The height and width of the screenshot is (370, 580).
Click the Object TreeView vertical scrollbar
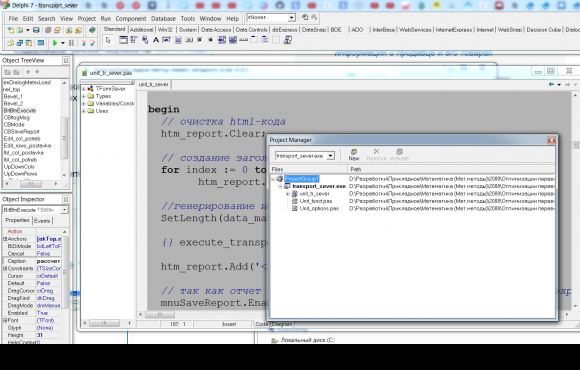[x=64, y=129]
